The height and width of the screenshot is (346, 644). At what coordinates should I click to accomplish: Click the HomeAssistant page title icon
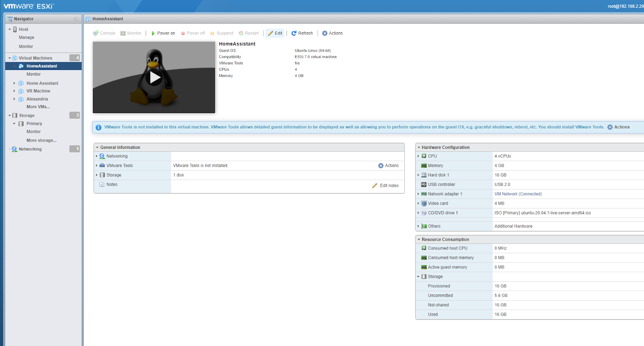pyautogui.click(x=88, y=19)
